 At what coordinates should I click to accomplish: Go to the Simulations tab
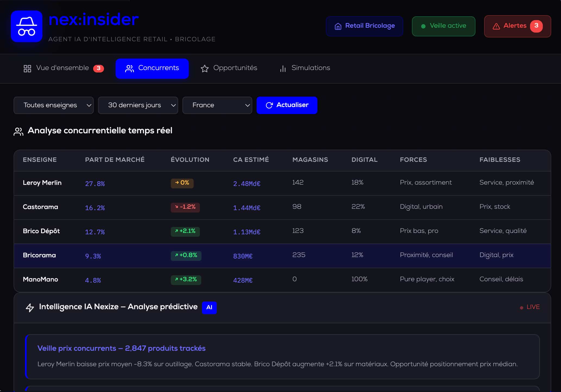click(305, 68)
